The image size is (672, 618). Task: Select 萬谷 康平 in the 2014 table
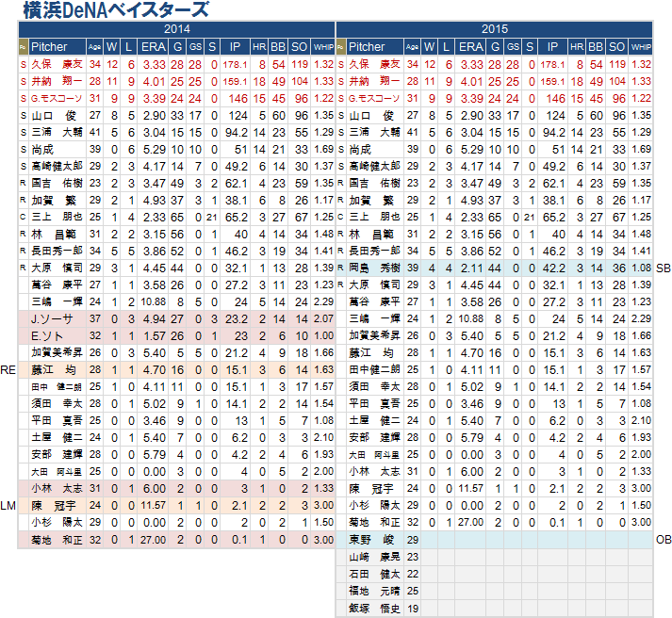[57, 285]
